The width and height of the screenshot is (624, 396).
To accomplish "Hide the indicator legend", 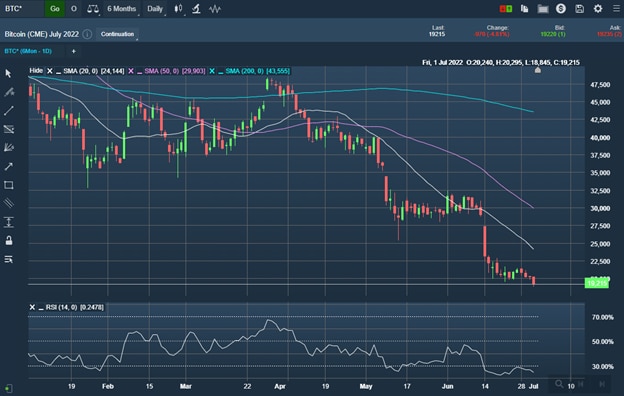I will pos(36,71).
